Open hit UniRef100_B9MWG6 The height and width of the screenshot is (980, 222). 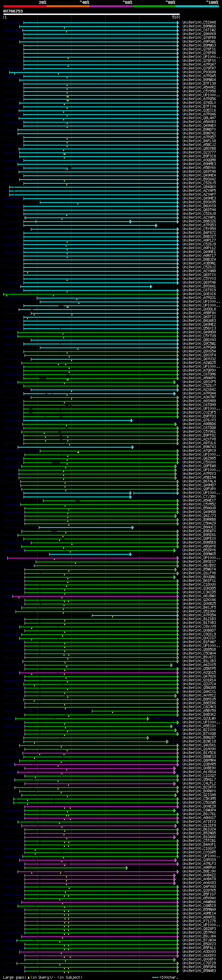click(199, 26)
